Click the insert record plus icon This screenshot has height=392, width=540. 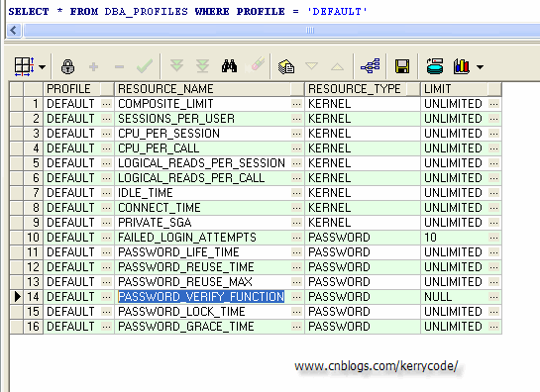pos(94,66)
